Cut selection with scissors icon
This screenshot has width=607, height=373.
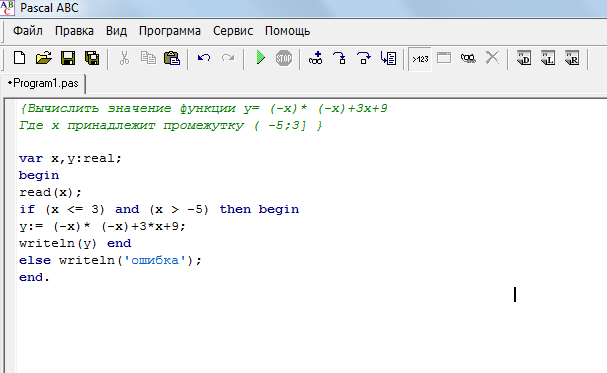124,58
